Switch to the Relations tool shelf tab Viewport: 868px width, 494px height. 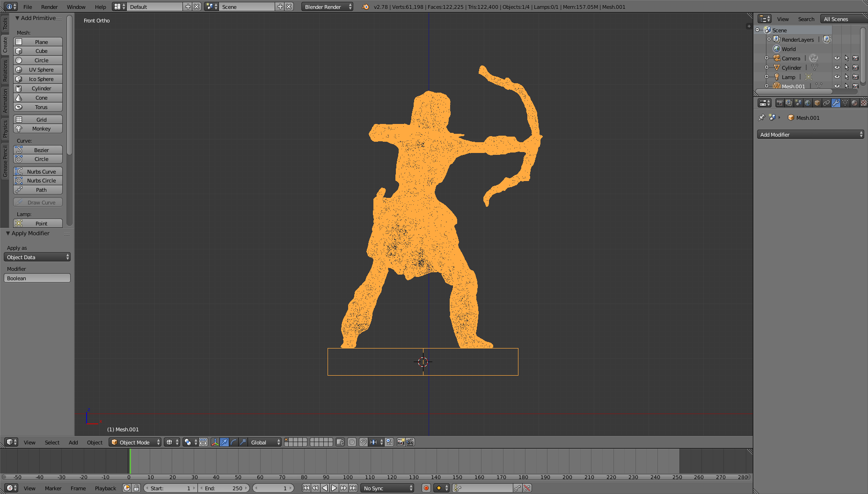click(x=5, y=71)
